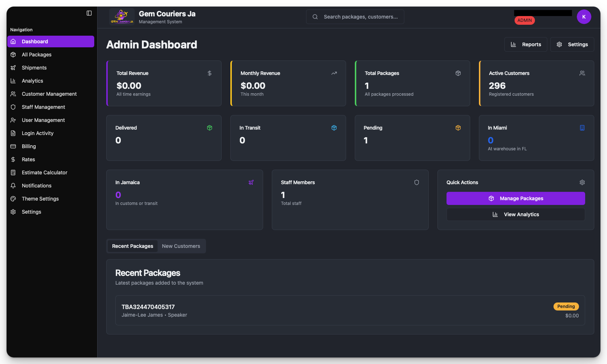Switch to the New Customers tab
This screenshot has width=607, height=364.
tap(181, 246)
